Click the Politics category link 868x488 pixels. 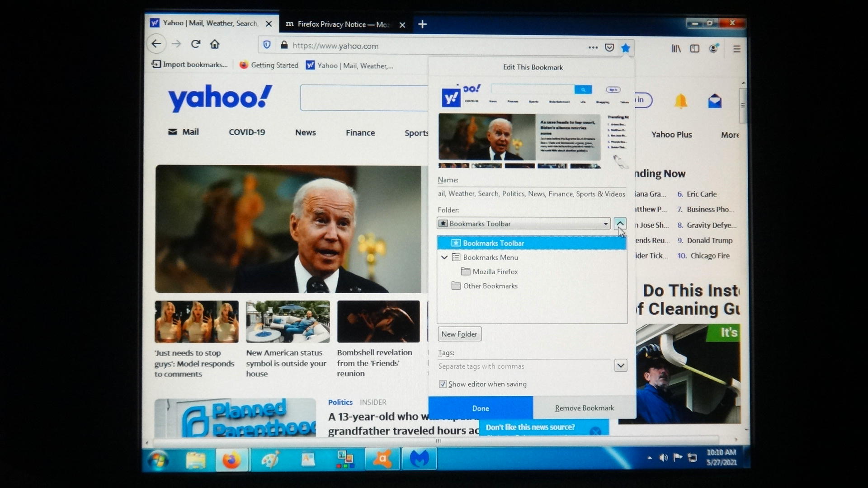pyautogui.click(x=340, y=402)
